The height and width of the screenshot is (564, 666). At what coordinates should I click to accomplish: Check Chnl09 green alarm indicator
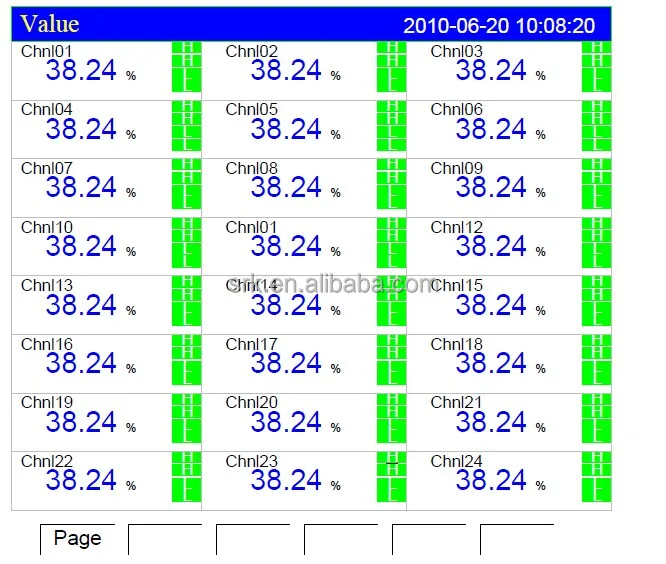pyautogui.click(x=596, y=184)
